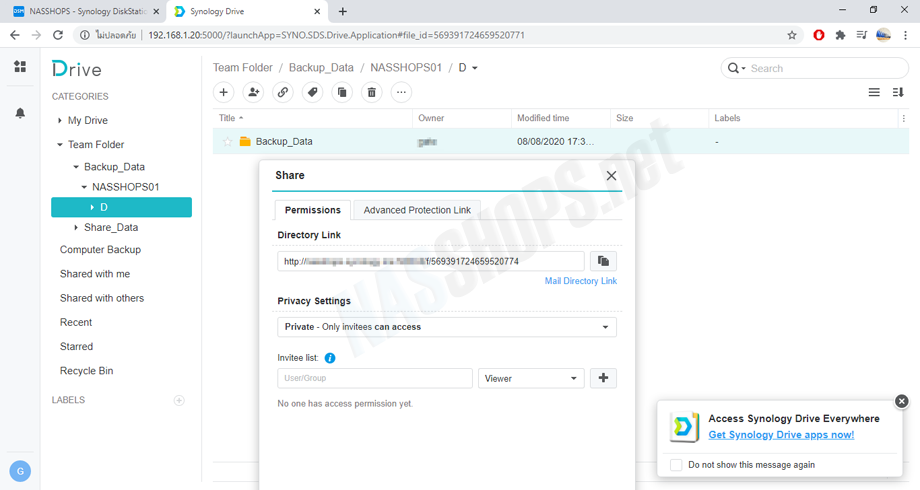The height and width of the screenshot is (490, 920).
Task: Expand Share_Data tree node
Action: (76, 227)
